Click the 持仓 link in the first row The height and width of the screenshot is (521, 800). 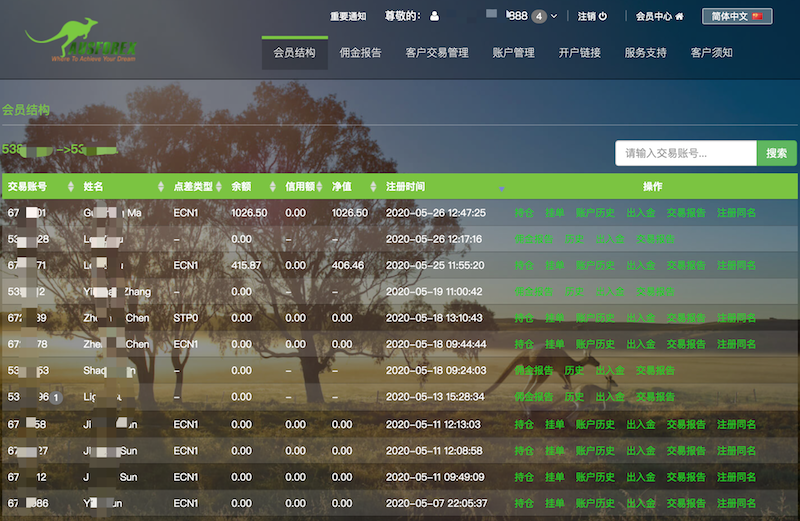tap(524, 213)
